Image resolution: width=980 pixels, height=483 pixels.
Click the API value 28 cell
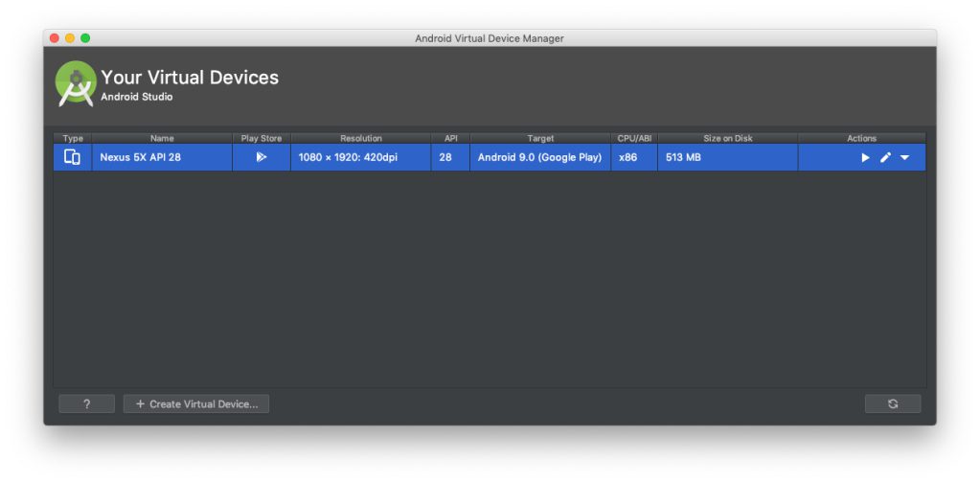coord(450,157)
